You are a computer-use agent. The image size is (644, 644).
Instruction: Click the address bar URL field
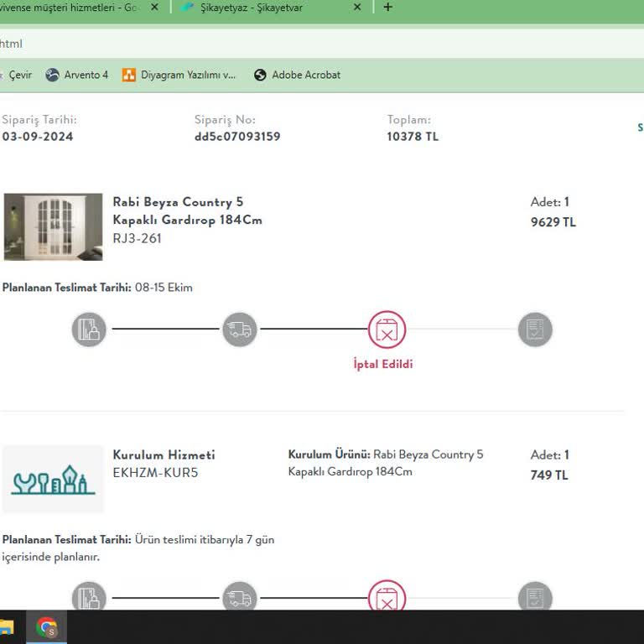coord(322,44)
